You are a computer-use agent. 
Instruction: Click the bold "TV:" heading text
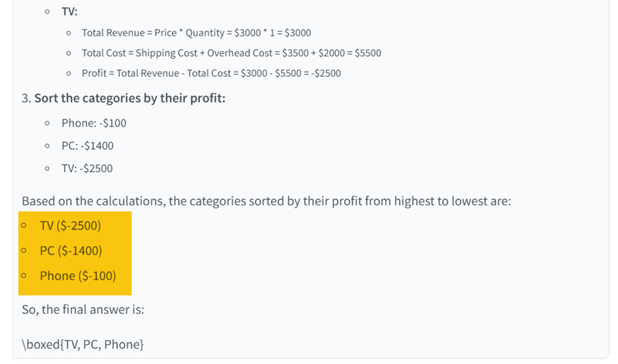click(x=70, y=11)
